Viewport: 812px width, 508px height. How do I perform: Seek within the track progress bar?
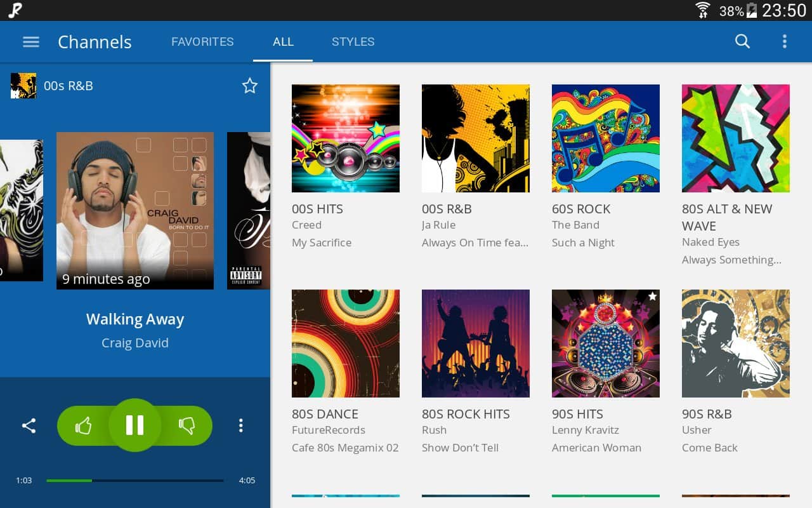[x=134, y=481]
